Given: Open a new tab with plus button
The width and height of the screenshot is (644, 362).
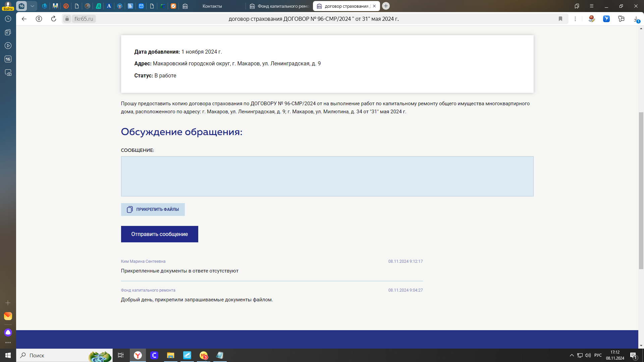Looking at the screenshot, I should (386, 6).
